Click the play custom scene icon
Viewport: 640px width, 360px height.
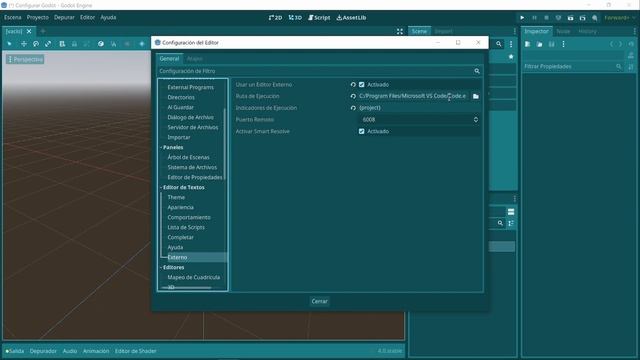click(582, 18)
